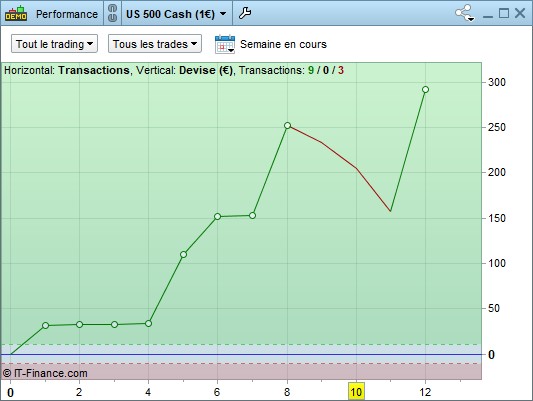
Task: Click the 100 label on vertical axis
Action: 497,263
